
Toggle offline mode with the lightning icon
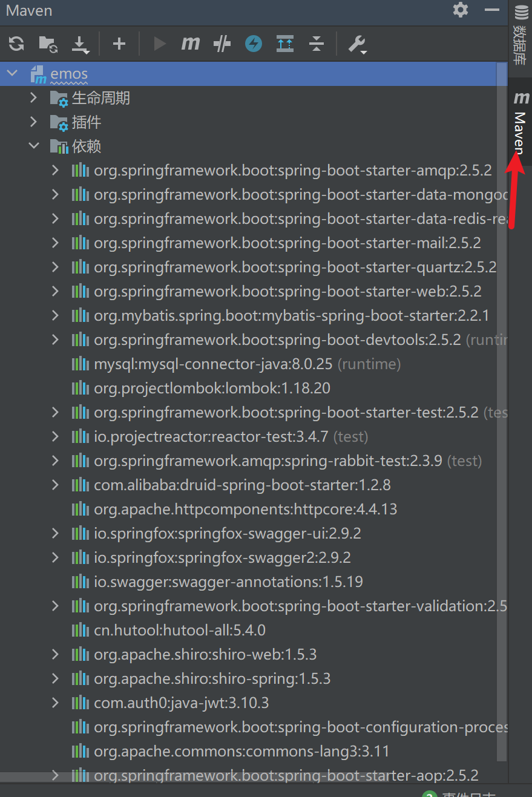pyautogui.click(x=253, y=44)
